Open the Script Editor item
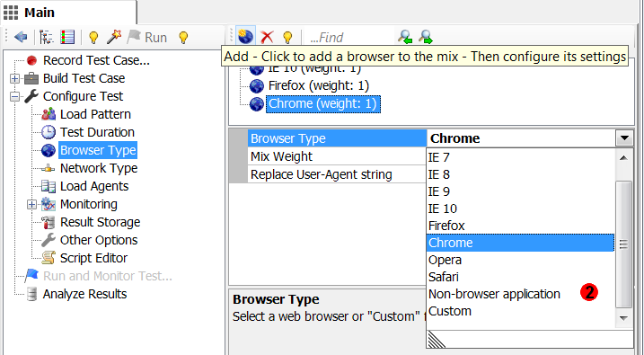644x355 pixels. point(93,258)
